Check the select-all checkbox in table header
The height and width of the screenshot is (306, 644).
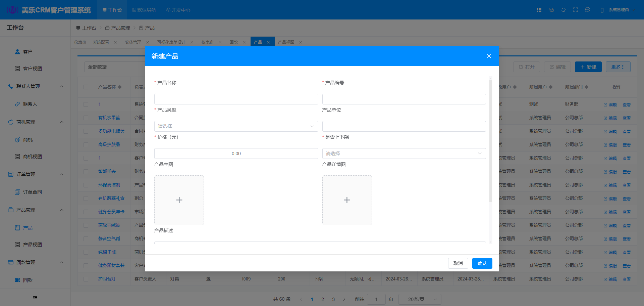point(86,87)
